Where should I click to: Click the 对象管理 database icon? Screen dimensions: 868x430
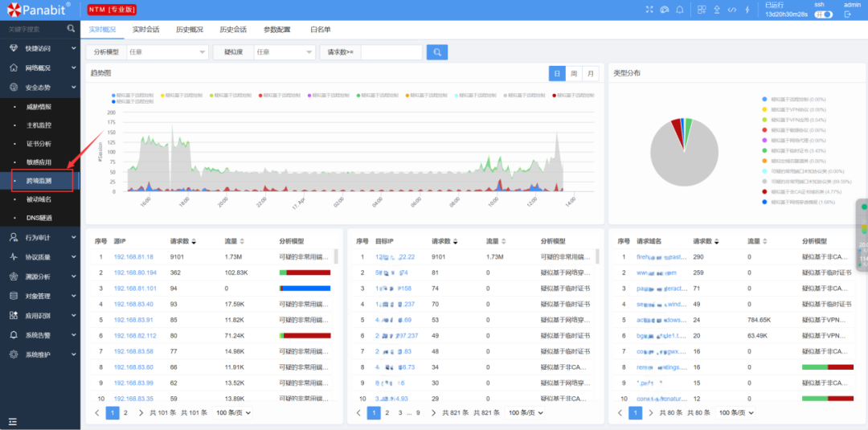pos(14,296)
